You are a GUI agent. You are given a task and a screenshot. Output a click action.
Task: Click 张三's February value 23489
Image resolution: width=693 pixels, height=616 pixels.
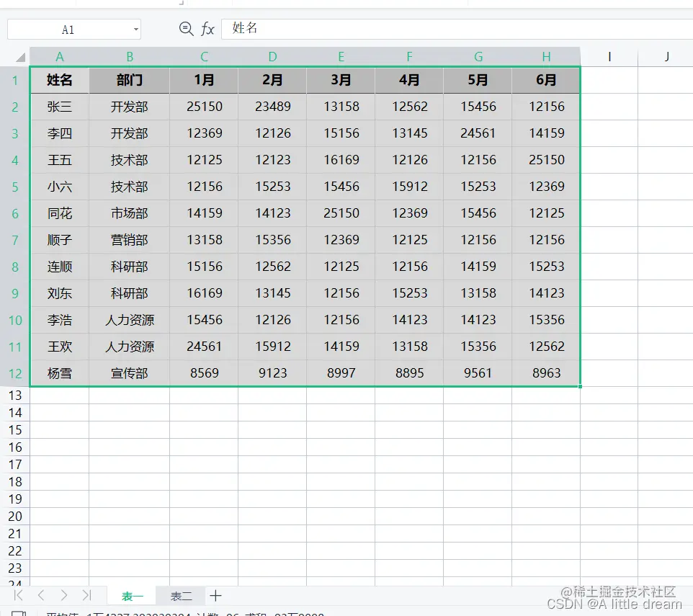pyautogui.click(x=273, y=107)
